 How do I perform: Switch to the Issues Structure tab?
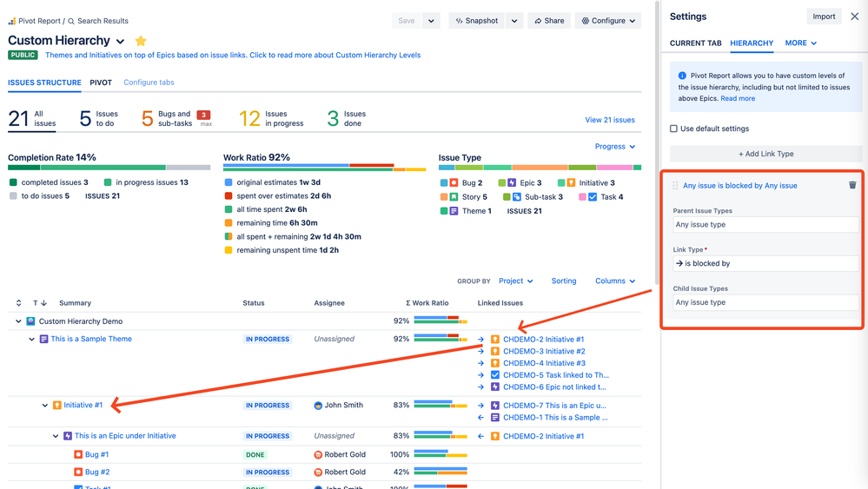(44, 83)
